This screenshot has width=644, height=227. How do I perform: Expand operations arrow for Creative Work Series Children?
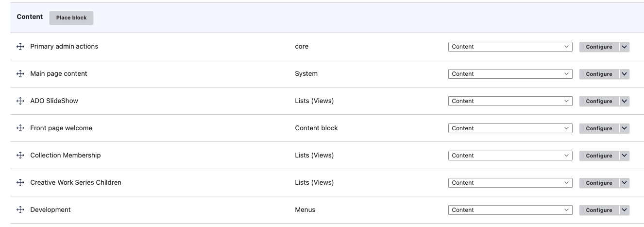click(x=625, y=183)
